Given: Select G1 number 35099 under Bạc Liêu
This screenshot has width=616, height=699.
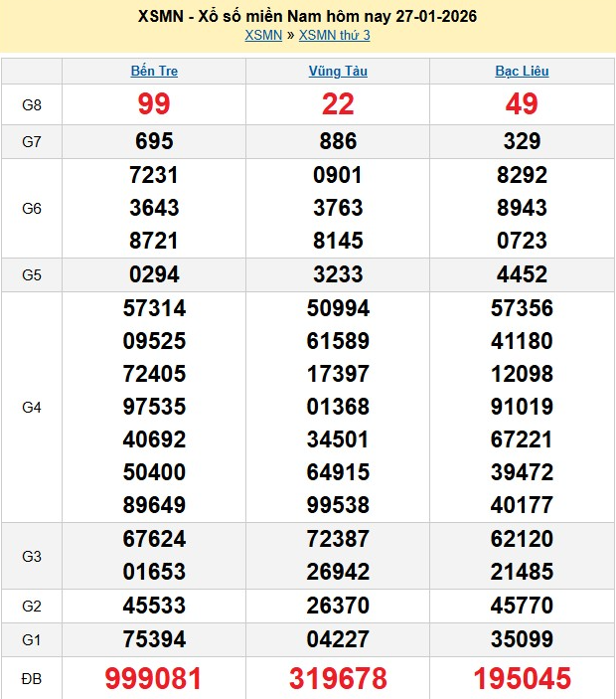Looking at the screenshot, I should [x=522, y=637].
